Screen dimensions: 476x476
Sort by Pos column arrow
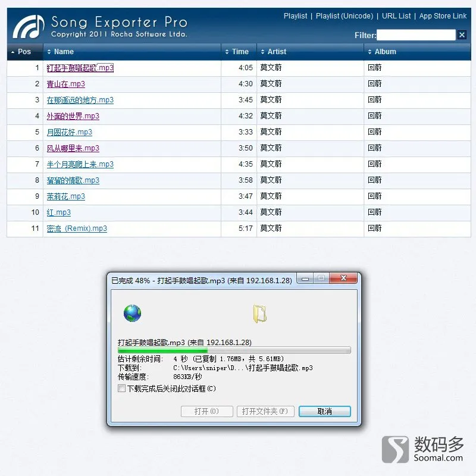(12, 52)
